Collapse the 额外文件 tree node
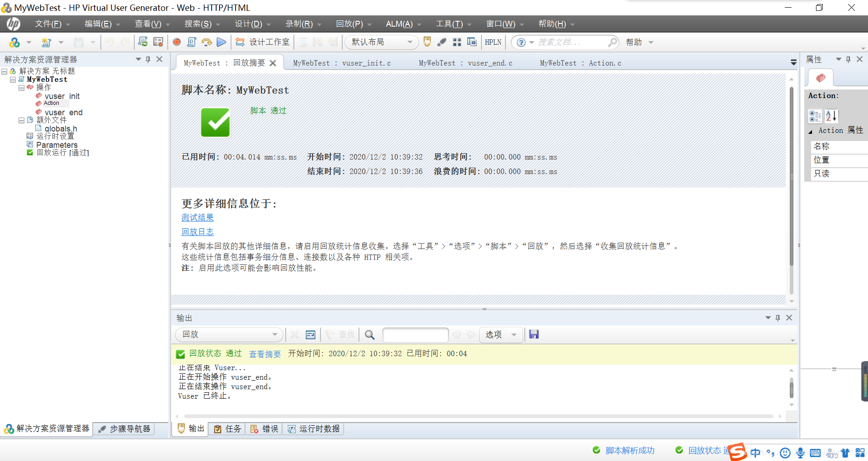 tap(21, 120)
